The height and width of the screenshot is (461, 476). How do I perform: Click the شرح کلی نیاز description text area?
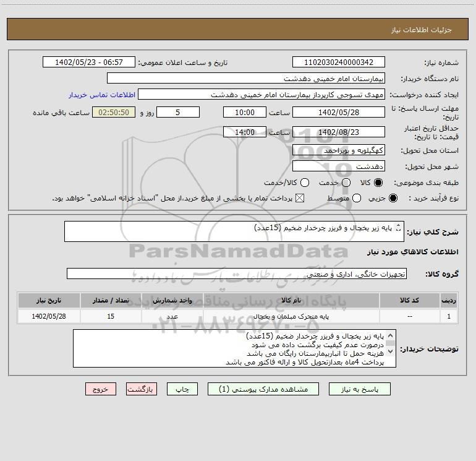click(234, 231)
